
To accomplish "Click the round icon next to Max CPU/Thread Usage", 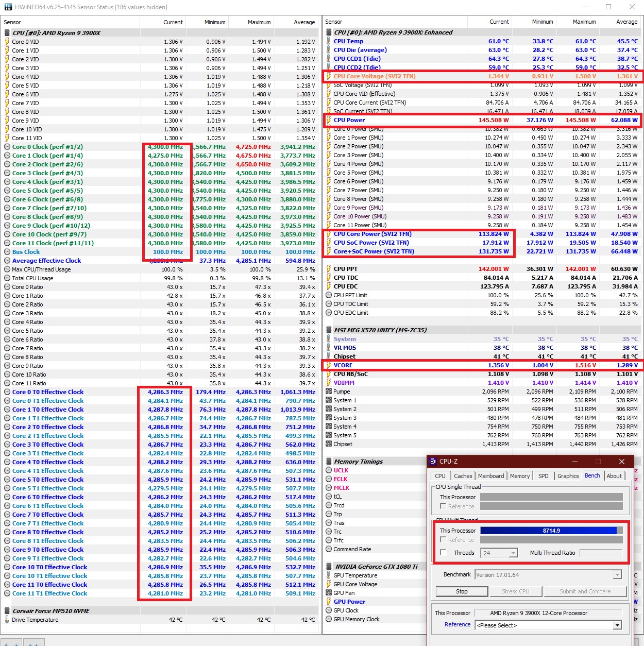I will pyautogui.click(x=7, y=269).
